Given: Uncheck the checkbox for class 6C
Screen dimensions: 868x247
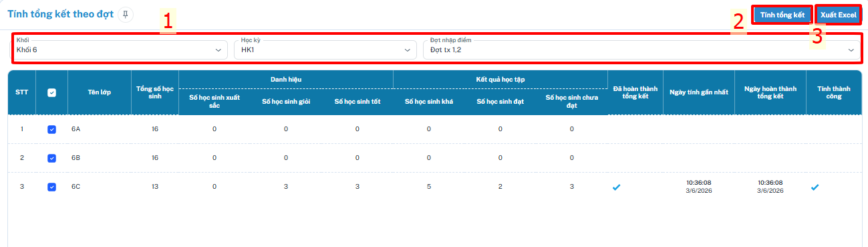Looking at the screenshot, I should [51, 187].
